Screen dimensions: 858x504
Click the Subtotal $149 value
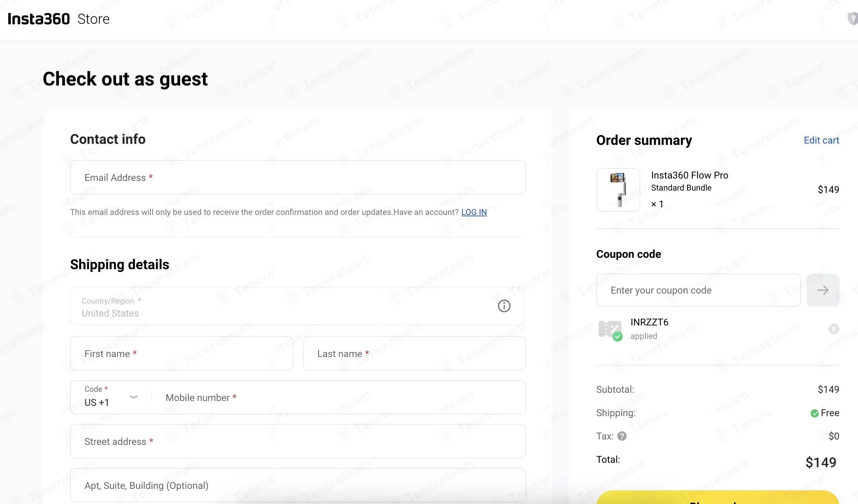[x=828, y=389]
